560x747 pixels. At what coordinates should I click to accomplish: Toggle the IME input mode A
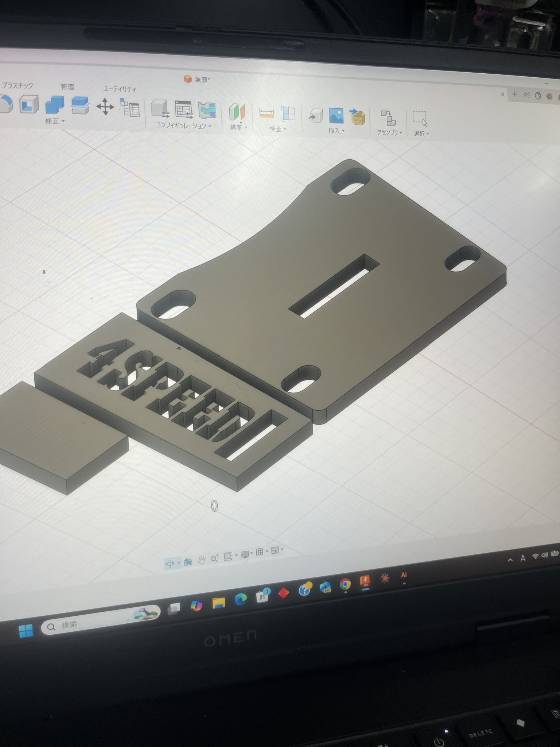[x=523, y=558]
